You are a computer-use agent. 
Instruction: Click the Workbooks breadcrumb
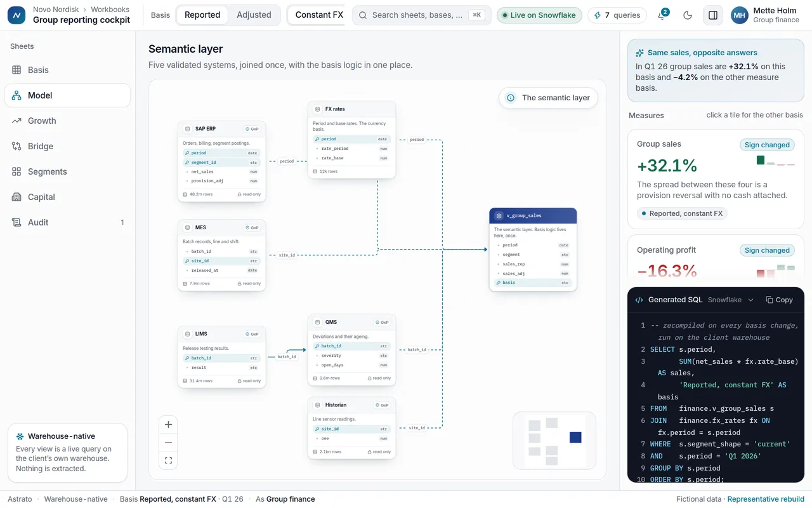[x=110, y=10]
